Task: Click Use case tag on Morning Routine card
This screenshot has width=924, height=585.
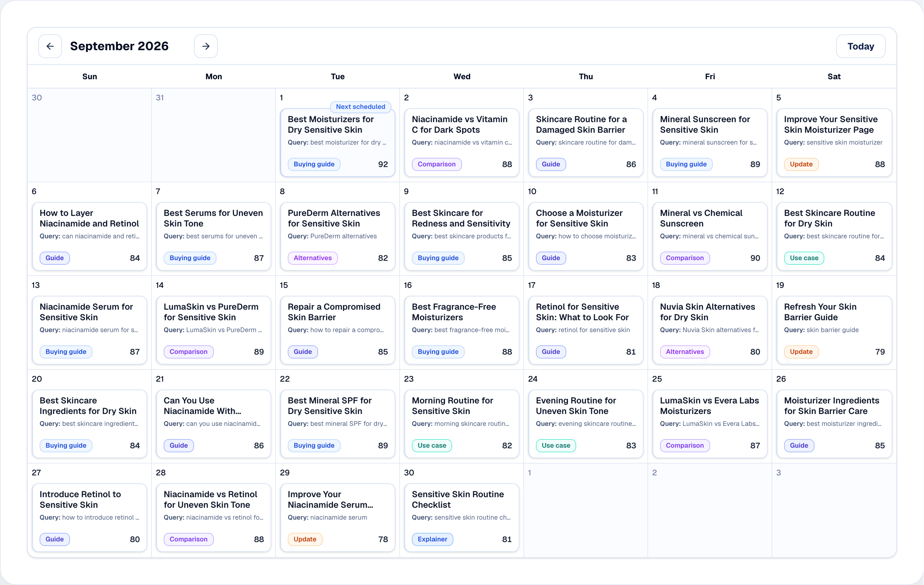Action: (x=432, y=445)
